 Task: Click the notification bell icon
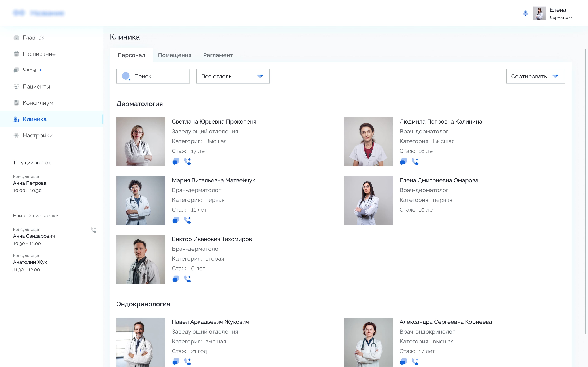pyautogui.click(x=525, y=13)
